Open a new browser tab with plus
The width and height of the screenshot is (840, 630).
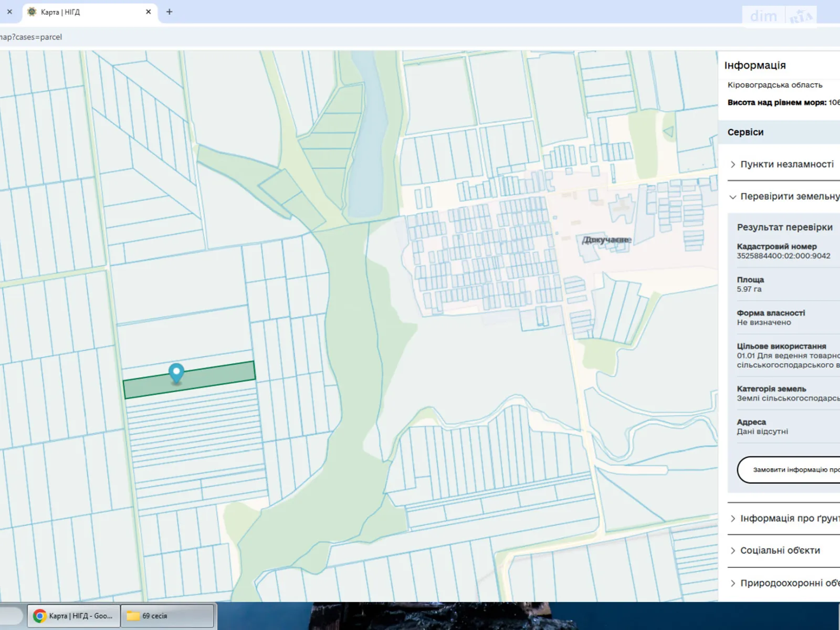(169, 12)
